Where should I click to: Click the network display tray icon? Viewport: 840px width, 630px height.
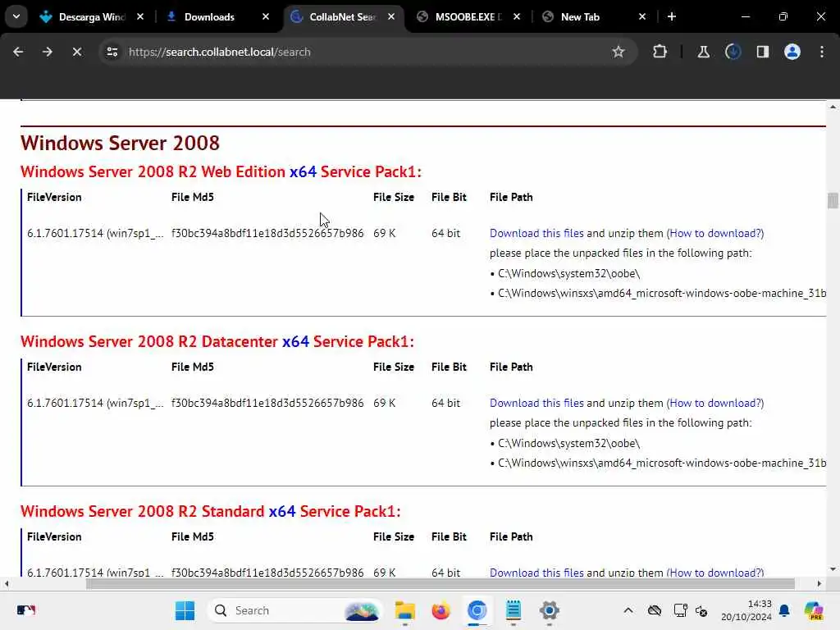tap(680, 610)
